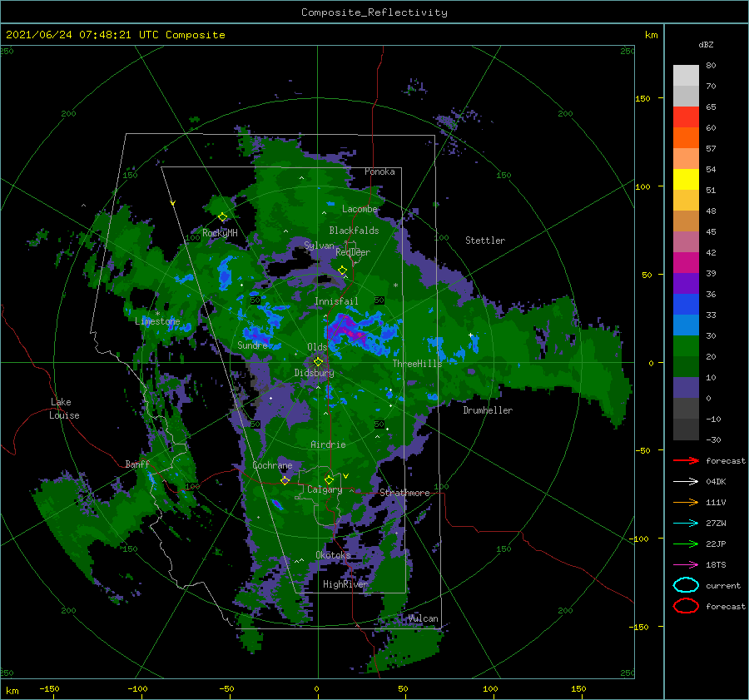
Task: Select the 10-20 dBZ dark green swatch
Action: click(x=686, y=367)
